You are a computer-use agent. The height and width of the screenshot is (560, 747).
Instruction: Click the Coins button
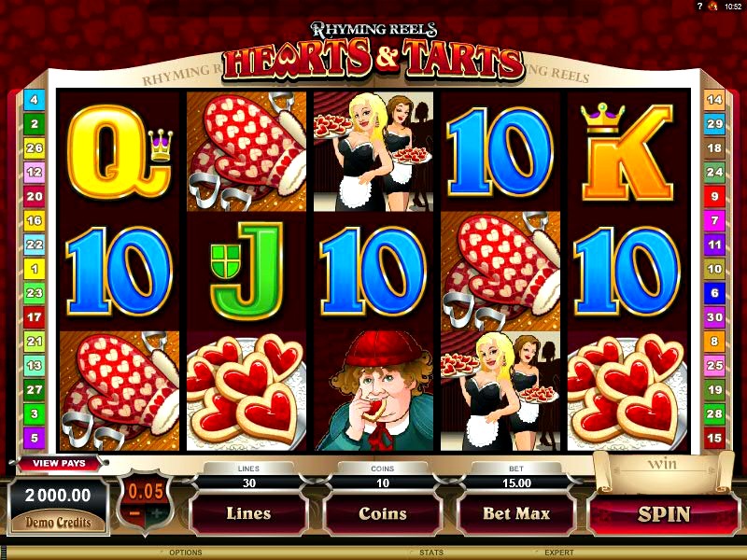click(x=383, y=514)
